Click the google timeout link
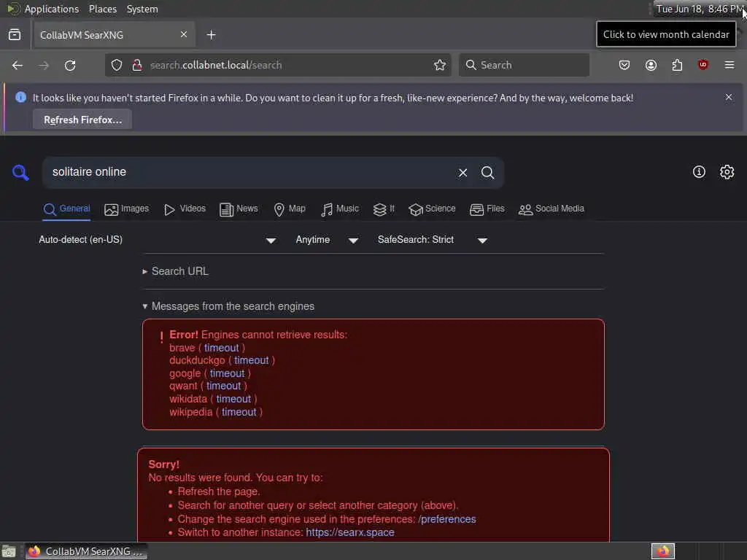This screenshot has height=560, width=747. click(x=227, y=373)
